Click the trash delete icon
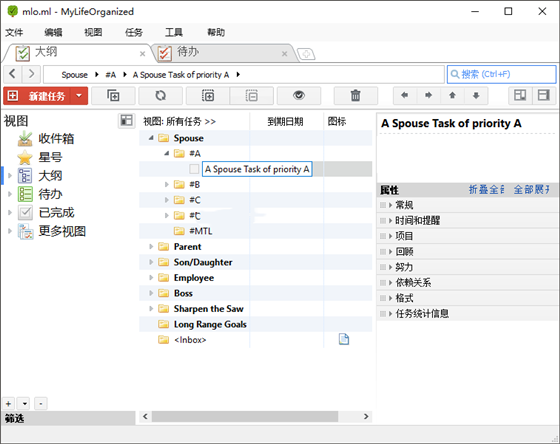The width and height of the screenshot is (560, 444). 355,96
